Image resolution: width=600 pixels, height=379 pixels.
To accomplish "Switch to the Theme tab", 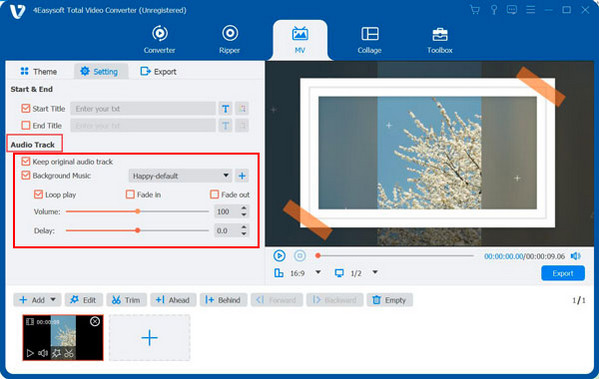I will point(39,72).
